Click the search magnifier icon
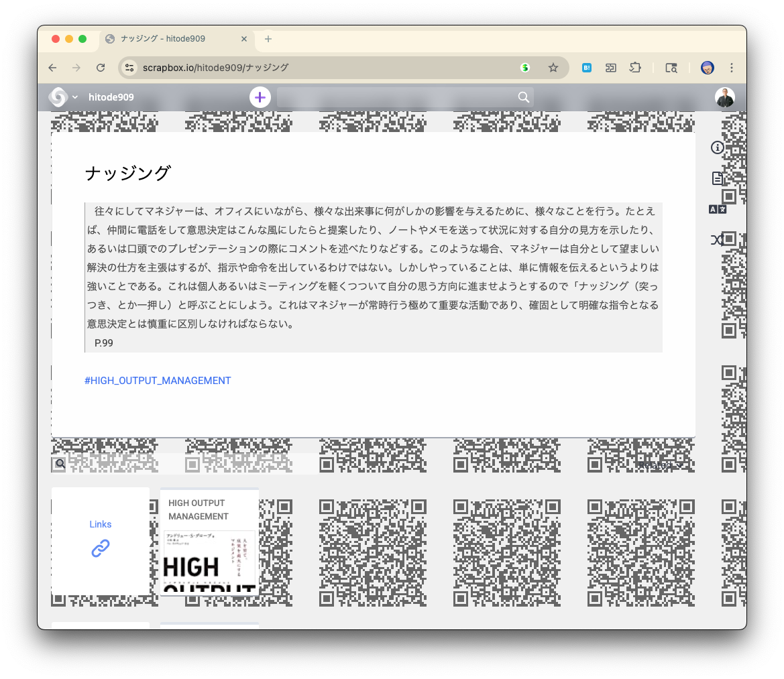This screenshot has height=679, width=784. (x=524, y=97)
